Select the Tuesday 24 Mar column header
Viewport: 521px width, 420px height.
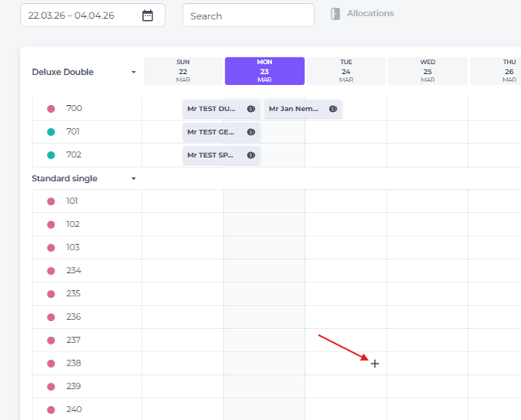tap(346, 71)
